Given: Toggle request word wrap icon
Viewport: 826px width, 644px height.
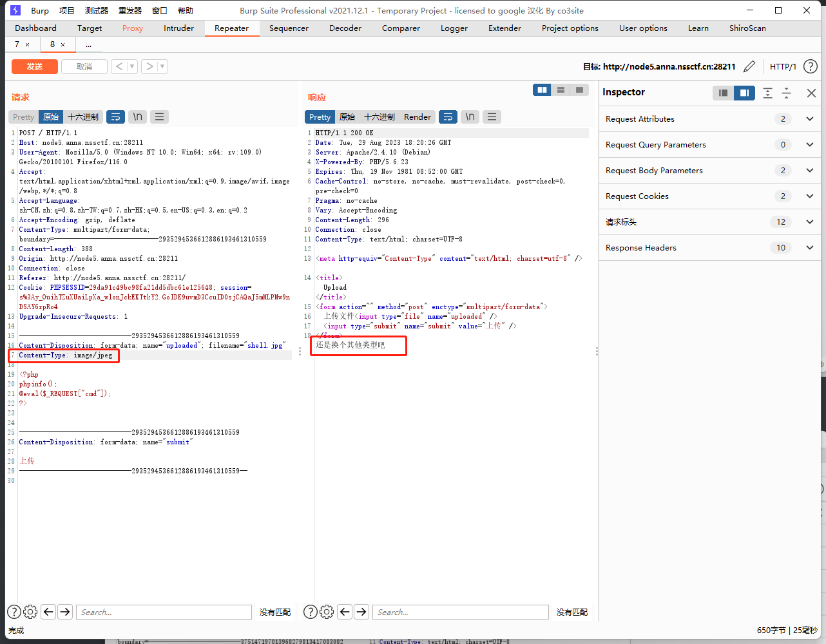Looking at the screenshot, I should (x=115, y=117).
